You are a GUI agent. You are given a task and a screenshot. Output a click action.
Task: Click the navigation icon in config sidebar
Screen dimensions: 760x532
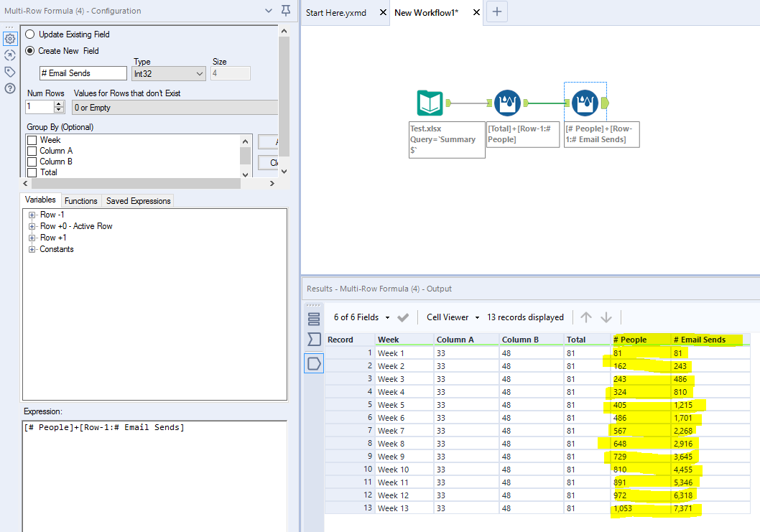pos(10,55)
